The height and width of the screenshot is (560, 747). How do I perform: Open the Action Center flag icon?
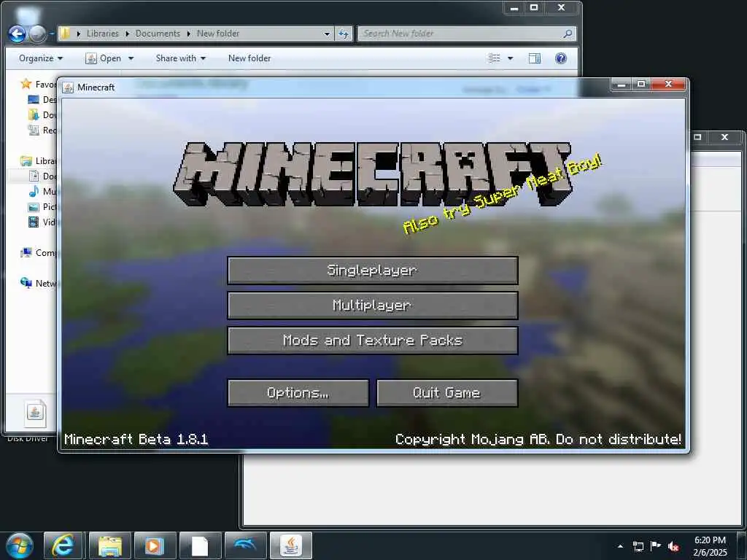tap(656, 545)
